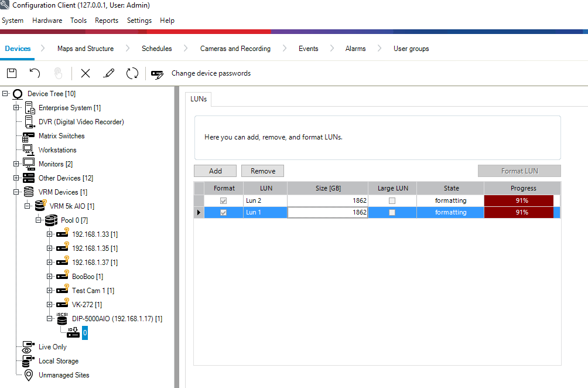
Task: Click the Change device passwords icon
Action: tap(157, 74)
